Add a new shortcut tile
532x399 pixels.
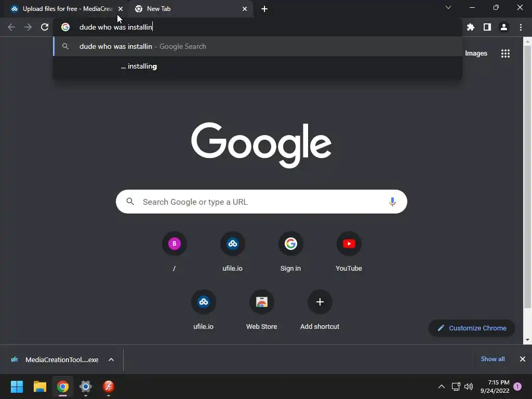coord(320,310)
